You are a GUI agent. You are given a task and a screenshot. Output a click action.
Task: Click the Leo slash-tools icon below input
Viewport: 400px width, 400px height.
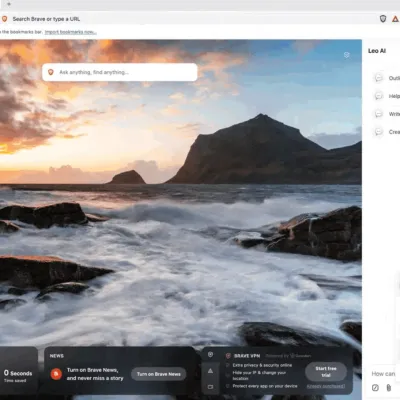click(375, 388)
